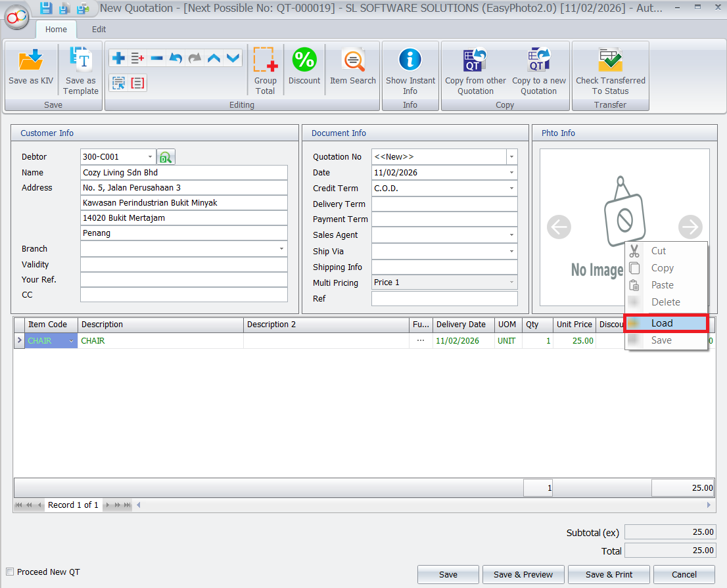Viewport: 727px width, 588px height.
Task: Expand the Branch dropdown list
Action: coord(281,249)
